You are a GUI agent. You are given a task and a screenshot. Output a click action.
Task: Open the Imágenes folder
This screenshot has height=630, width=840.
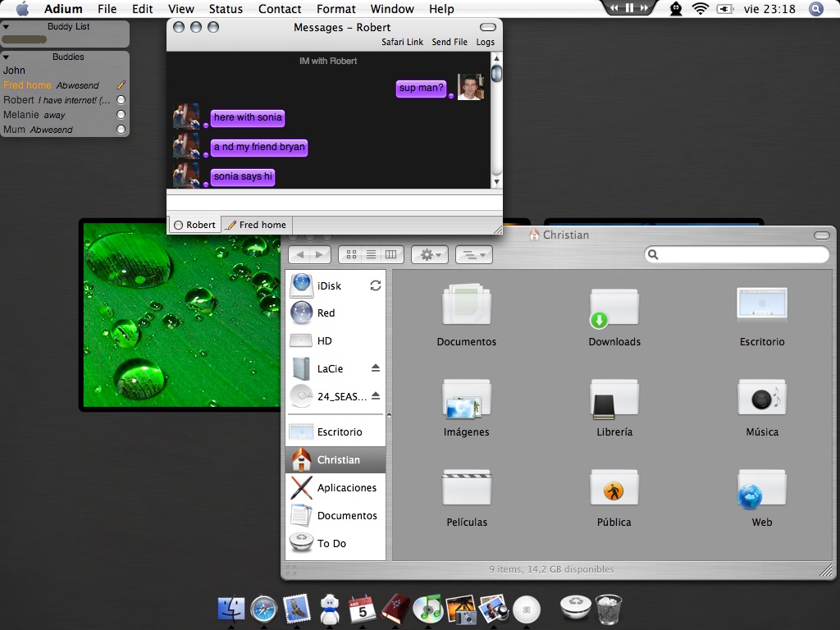(466, 398)
